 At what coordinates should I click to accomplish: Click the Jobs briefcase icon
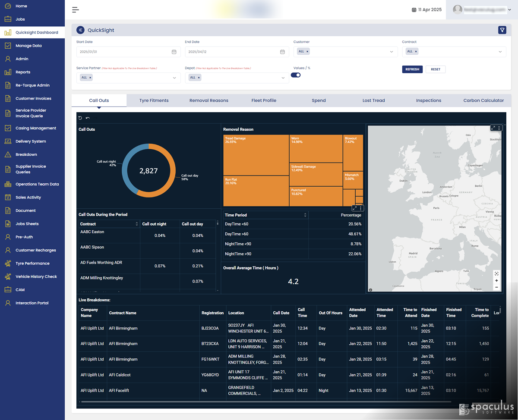[8, 19]
